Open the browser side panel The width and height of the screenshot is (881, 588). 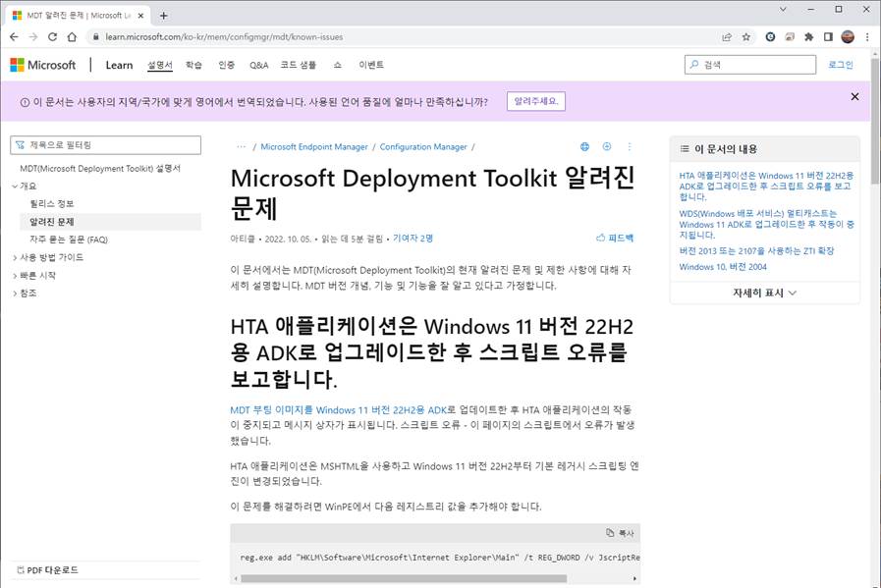828,37
